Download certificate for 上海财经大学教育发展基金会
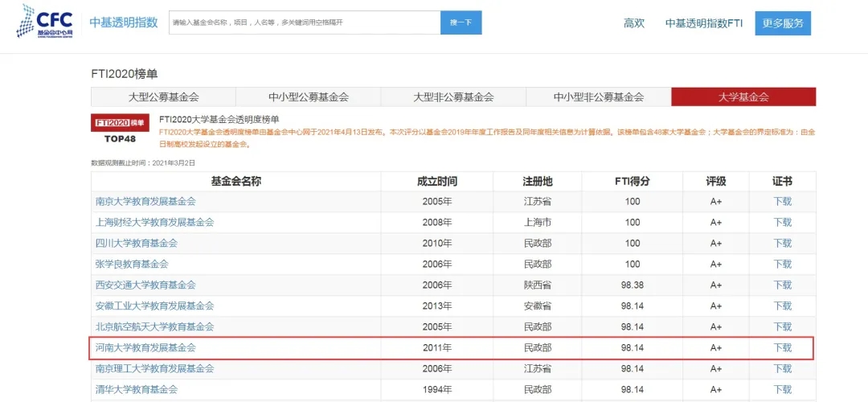The width and height of the screenshot is (868, 402). pos(782,223)
